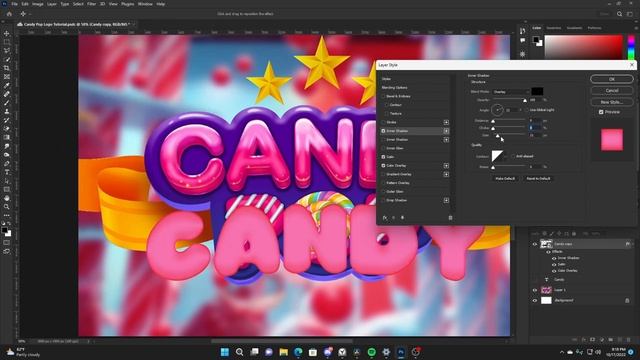Collapse effects arrow on Candy copy layer

633,244
